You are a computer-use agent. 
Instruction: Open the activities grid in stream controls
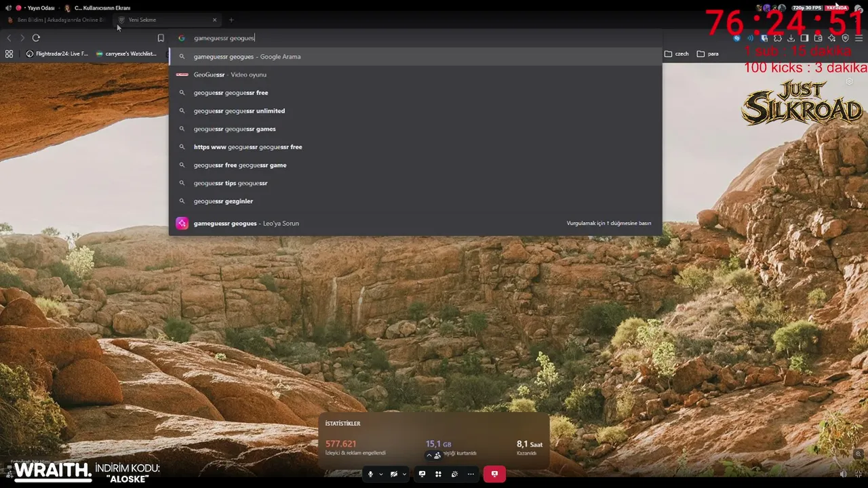[438, 474]
